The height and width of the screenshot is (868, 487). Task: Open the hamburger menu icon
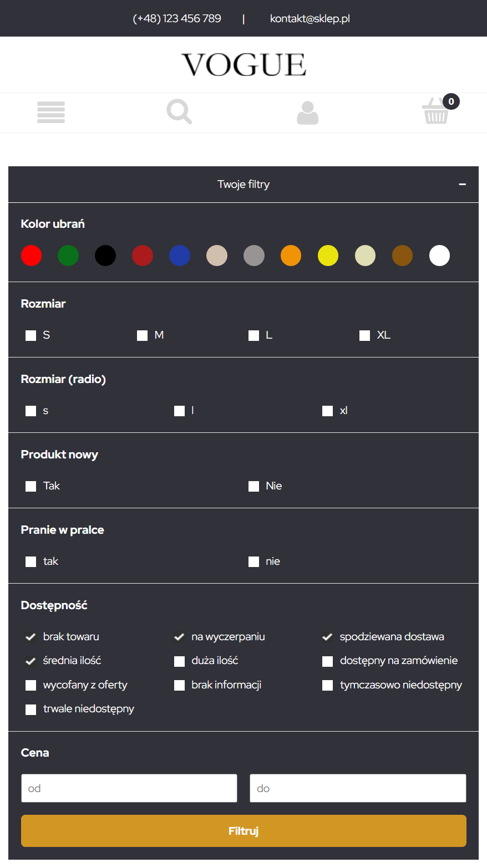[x=51, y=113]
